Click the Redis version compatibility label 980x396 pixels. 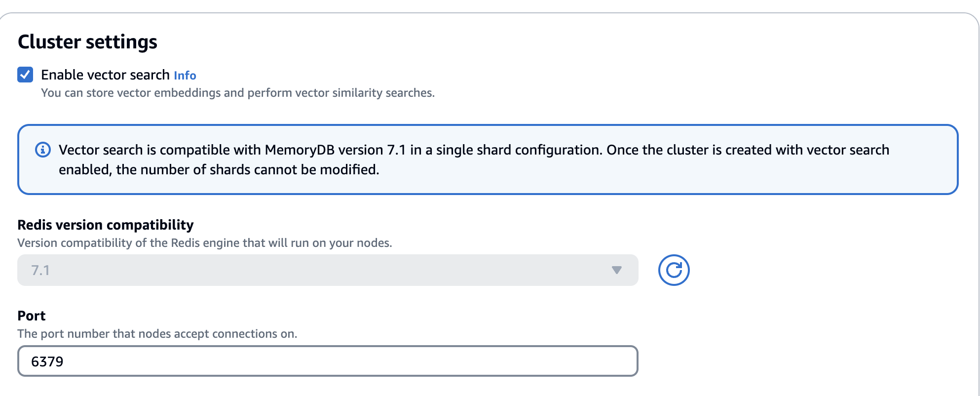pos(105,225)
